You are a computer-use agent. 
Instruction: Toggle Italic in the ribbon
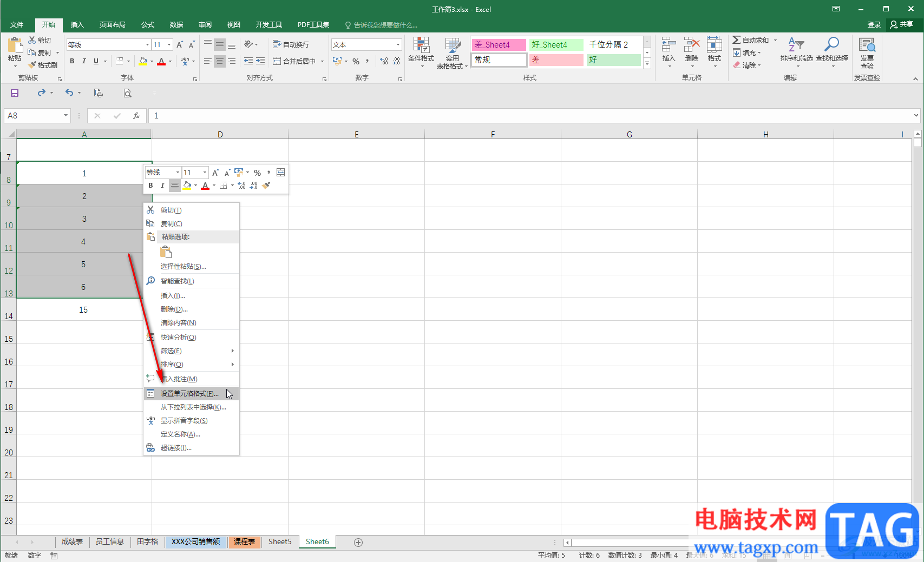tap(84, 61)
